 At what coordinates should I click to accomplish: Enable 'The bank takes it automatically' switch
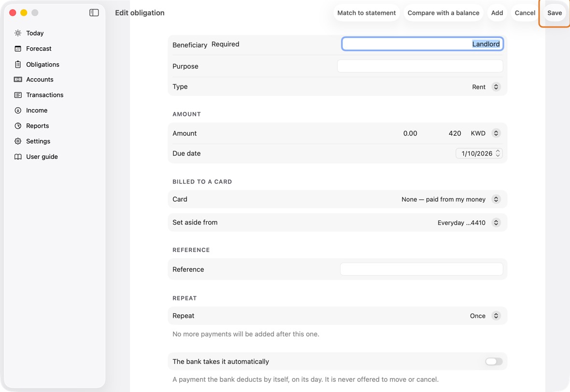(494, 362)
